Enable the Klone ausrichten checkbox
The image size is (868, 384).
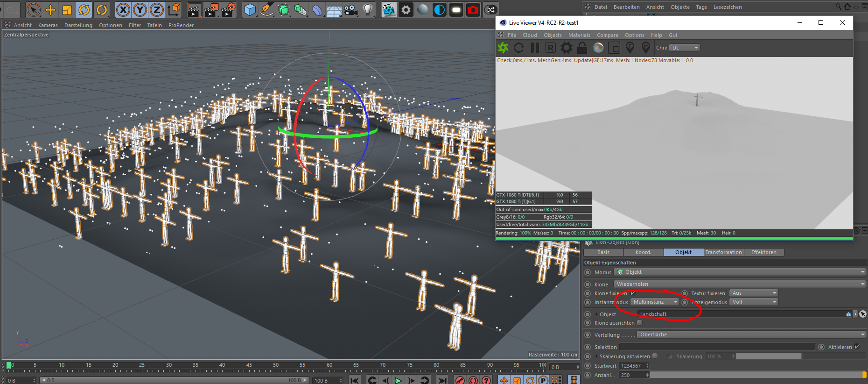pos(640,322)
